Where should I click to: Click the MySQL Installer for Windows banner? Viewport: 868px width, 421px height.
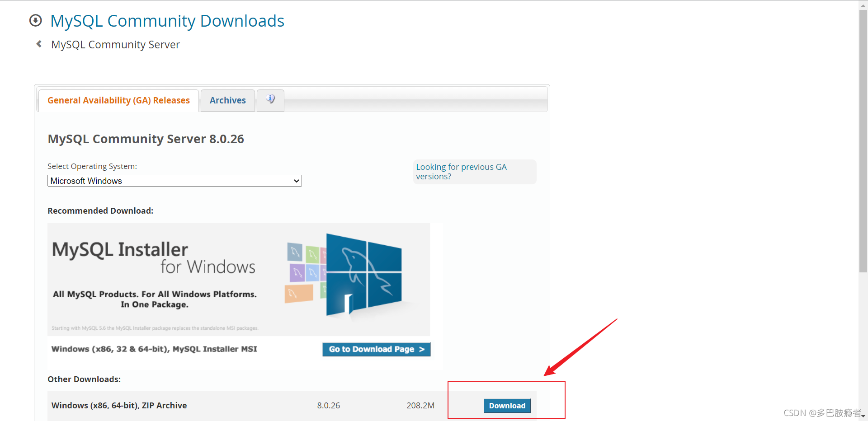coord(239,279)
